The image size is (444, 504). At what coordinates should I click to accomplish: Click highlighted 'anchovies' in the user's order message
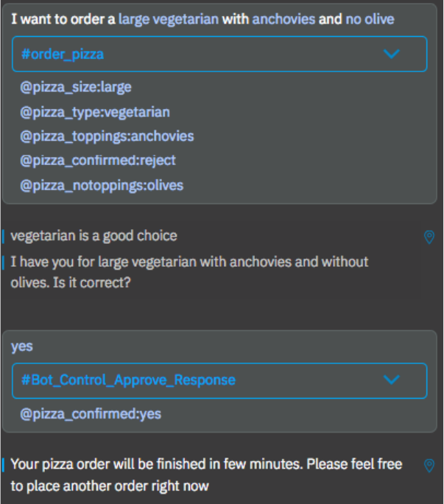coord(283,19)
